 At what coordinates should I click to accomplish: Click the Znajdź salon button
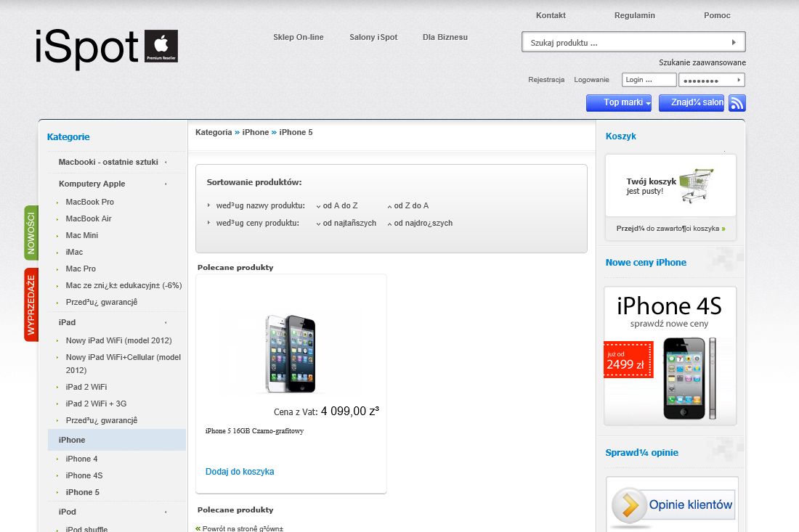tap(691, 103)
